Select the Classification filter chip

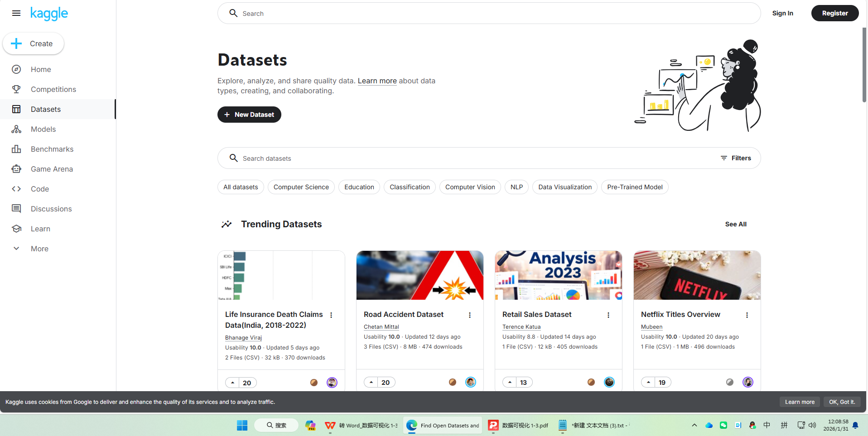click(x=410, y=187)
